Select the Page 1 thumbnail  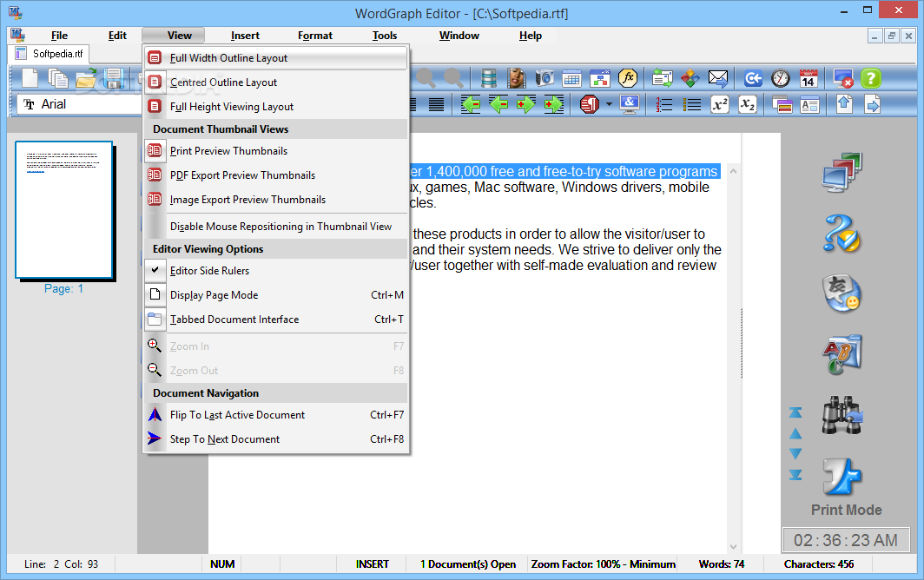pos(63,210)
